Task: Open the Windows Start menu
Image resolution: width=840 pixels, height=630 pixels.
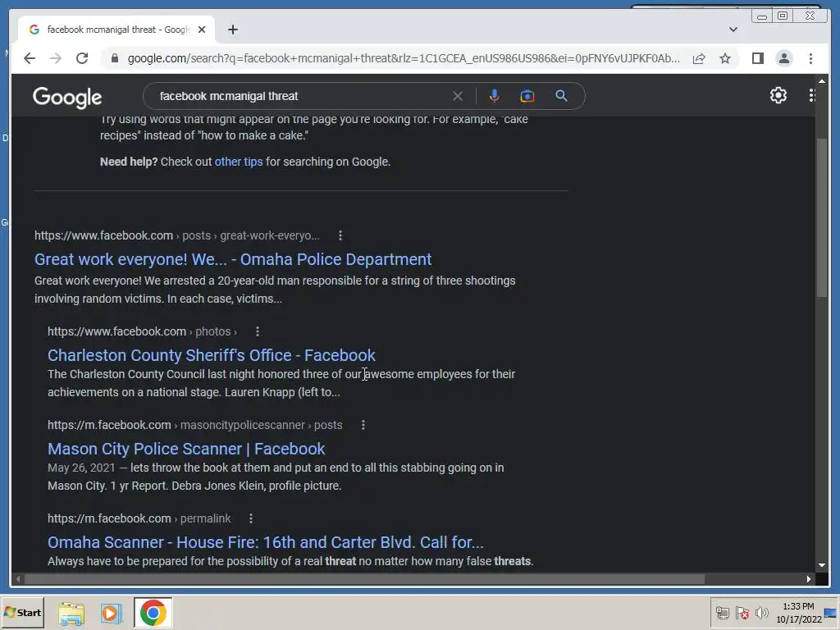Action: click(x=22, y=613)
